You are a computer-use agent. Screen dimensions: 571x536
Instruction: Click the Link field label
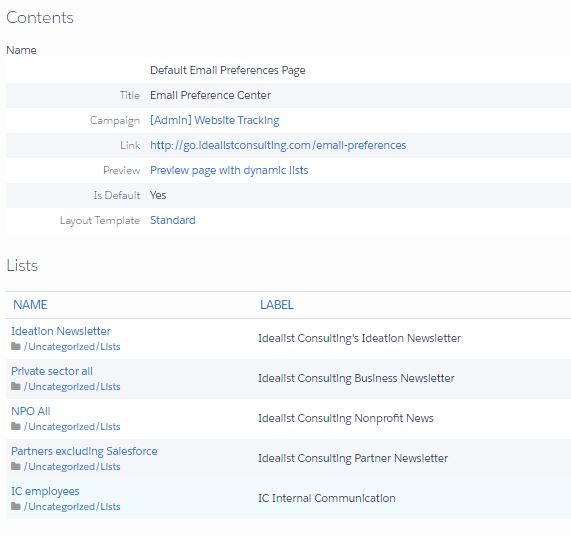point(130,146)
